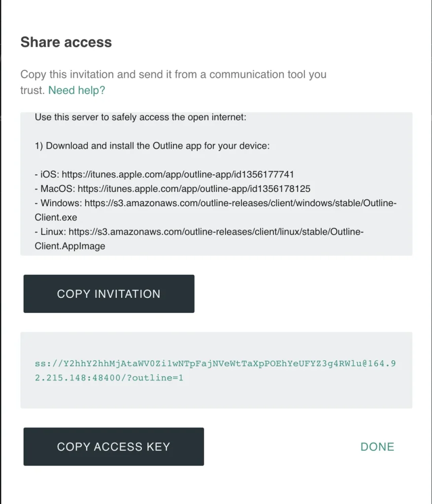Click the access key line ending ?outline=1

109,378
